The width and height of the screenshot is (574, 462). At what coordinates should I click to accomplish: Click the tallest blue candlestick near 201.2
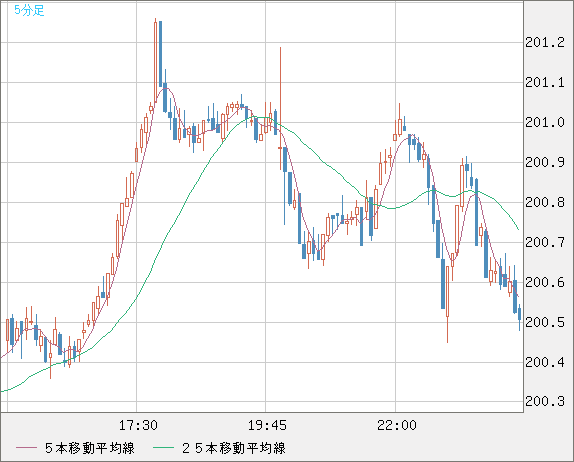pyautogui.click(x=160, y=54)
